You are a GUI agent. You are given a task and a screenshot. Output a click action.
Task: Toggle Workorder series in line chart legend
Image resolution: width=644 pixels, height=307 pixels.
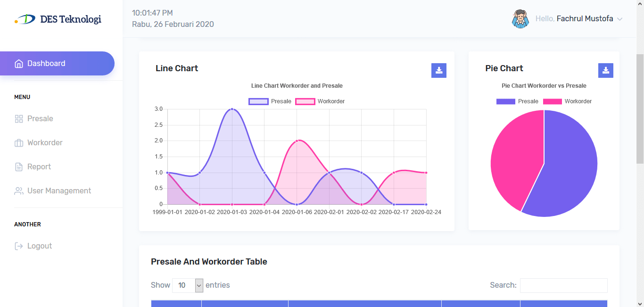[320, 101]
